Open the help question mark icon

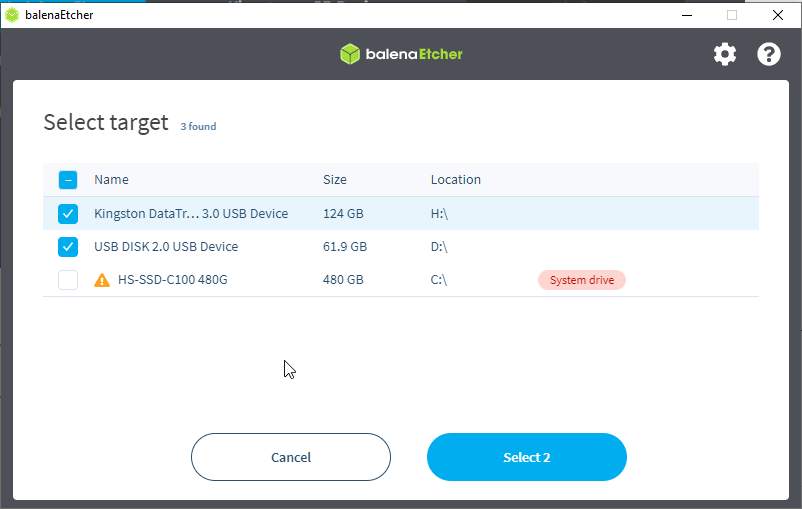pos(769,54)
